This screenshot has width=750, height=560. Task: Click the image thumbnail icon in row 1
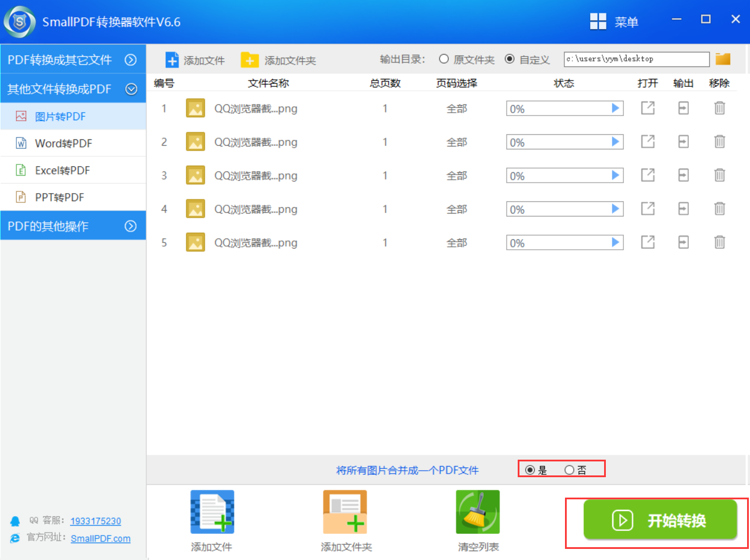[196, 108]
